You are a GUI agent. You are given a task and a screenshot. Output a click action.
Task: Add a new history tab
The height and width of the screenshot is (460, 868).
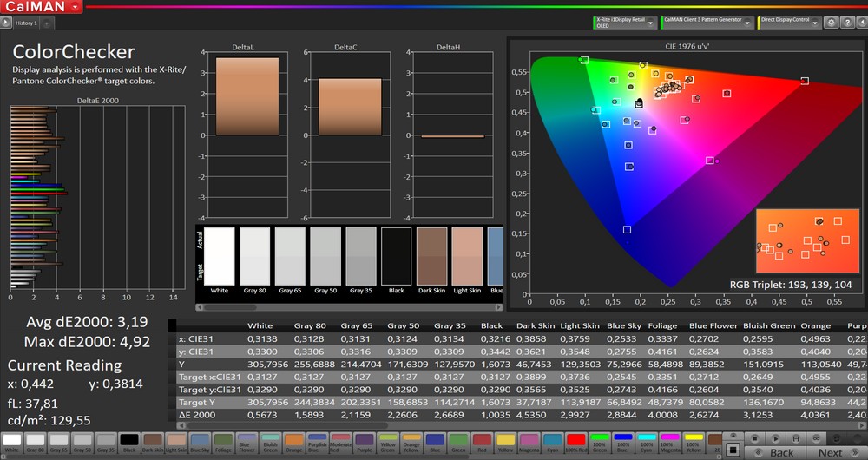[x=47, y=23]
